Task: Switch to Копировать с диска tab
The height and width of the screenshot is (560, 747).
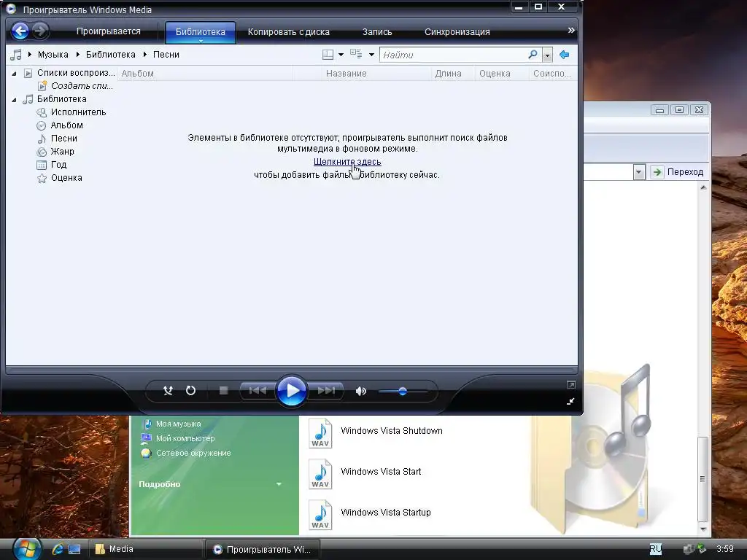Action: coord(289,32)
